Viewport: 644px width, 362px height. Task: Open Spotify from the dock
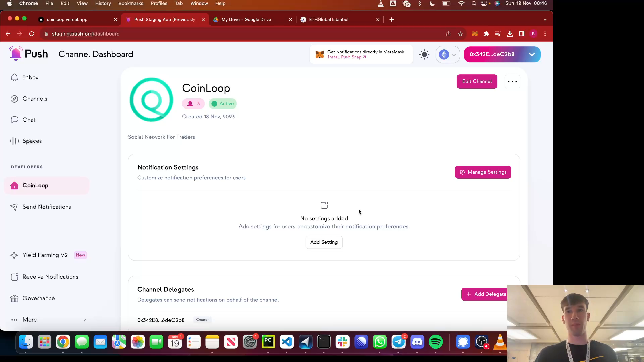pos(436,342)
